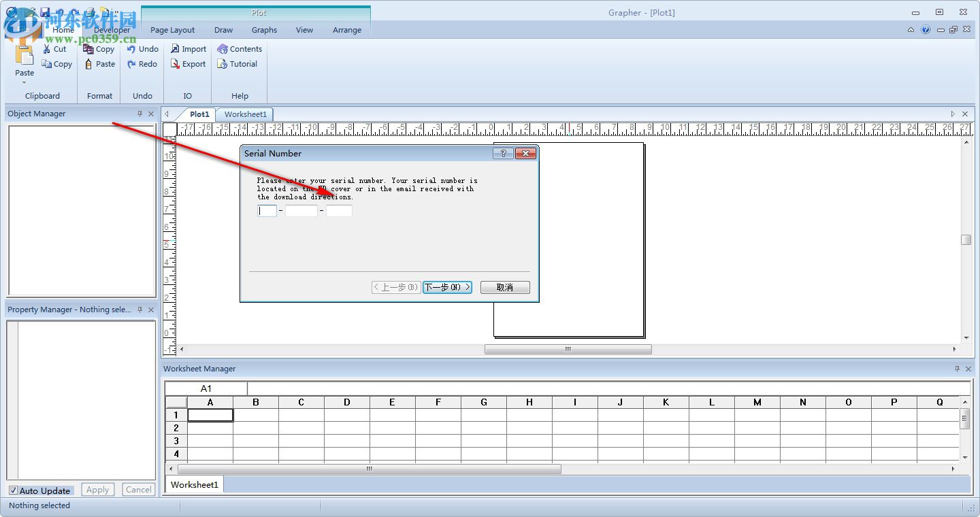This screenshot has width=980, height=517.
Task: Click the Undo arrow icon in ribbon
Action: pyautogui.click(x=131, y=49)
